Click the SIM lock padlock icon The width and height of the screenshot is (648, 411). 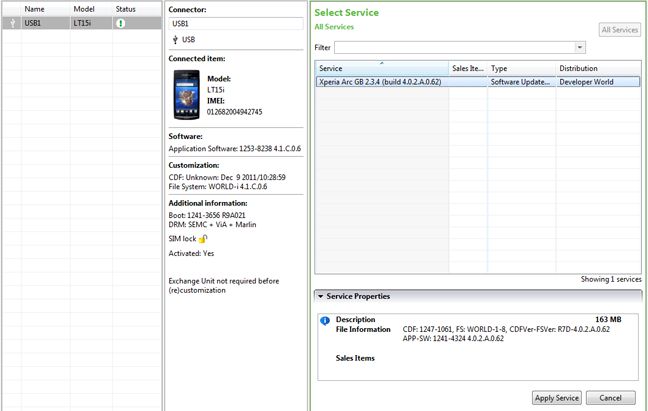(x=203, y=239)
